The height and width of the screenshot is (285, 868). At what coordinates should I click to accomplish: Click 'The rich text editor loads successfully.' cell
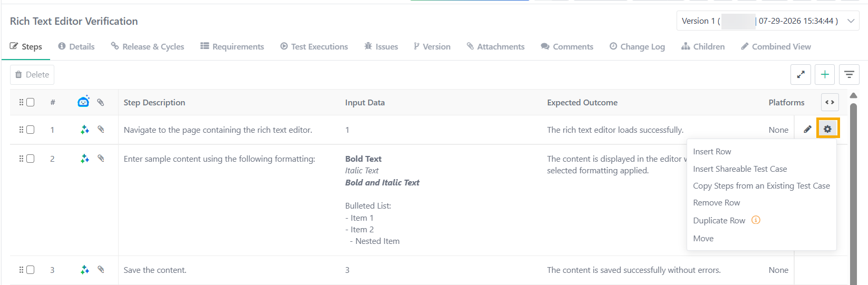click(615, 130)
